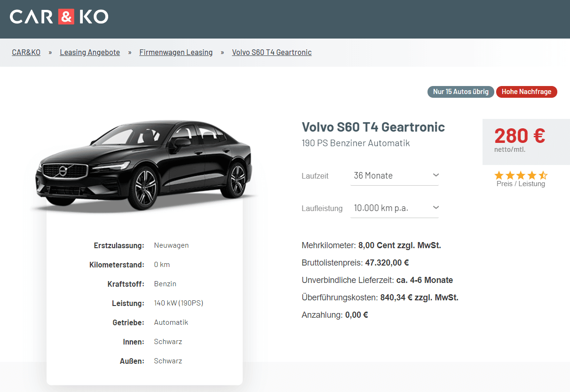The width and height of the screenshot is (570, 392).
Task: Click the Laufzeit chevron arrow
Action: coord(435,175)
